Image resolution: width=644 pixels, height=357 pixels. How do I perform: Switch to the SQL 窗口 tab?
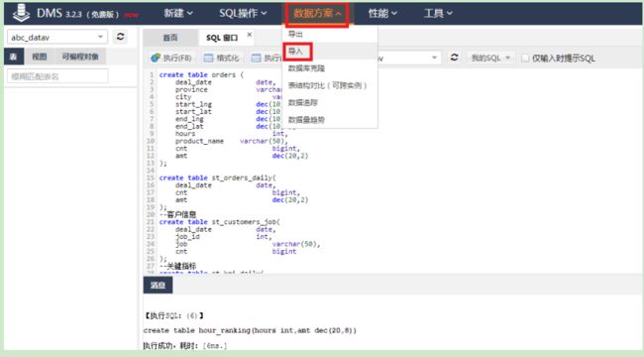coord(222,38)
